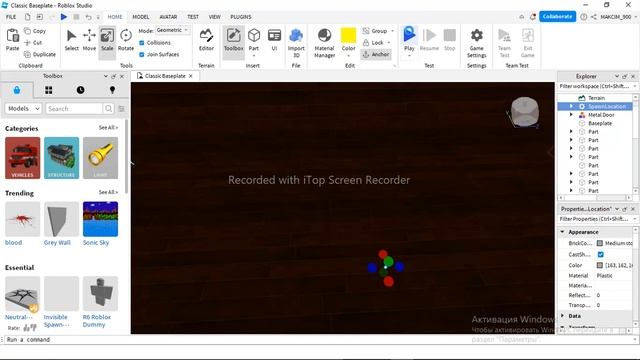Click the notifications bell icon
Image resolution: width=640 pixels, height=360 pixels.
(x=533, y=17)
